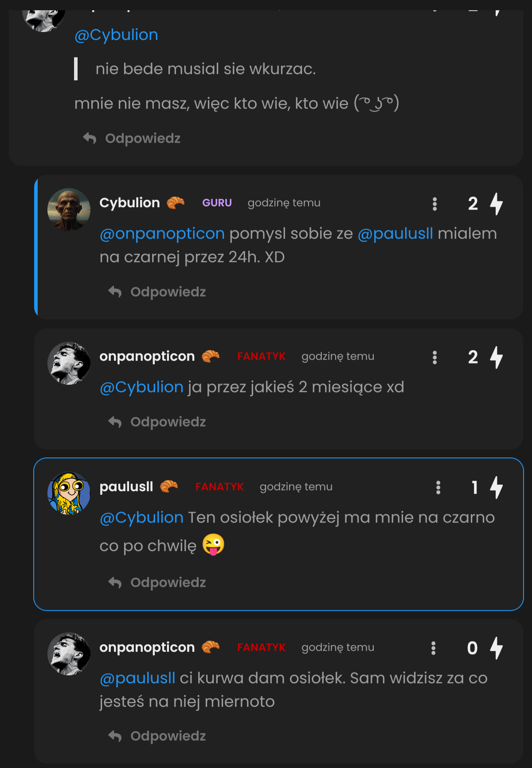
Task: Open three-dot menu on onpanopticon's last comment
Action: click(x=433, y=648)
